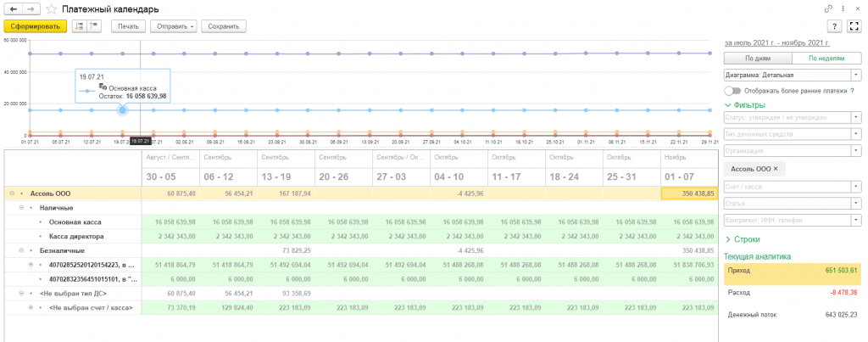The image size is (868, 342).
Task: Remove the Ассоль ООО filter tag
Action: pos(775,169)
